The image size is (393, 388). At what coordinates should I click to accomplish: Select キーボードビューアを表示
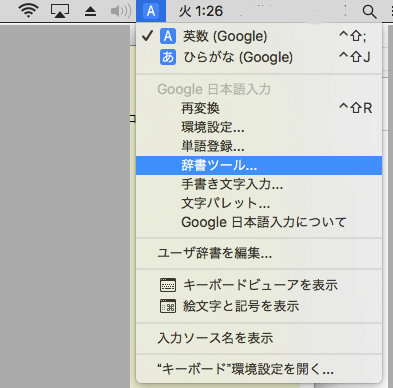(259, 285)
